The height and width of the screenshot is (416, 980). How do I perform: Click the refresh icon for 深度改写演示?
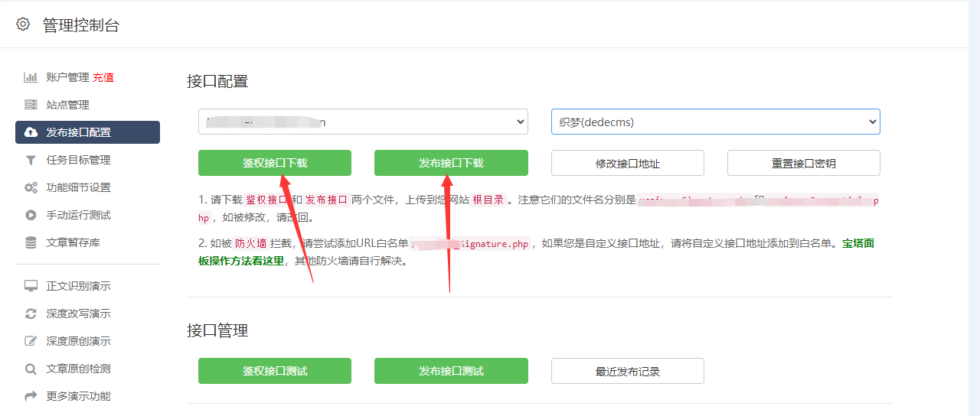pos(31,314)
